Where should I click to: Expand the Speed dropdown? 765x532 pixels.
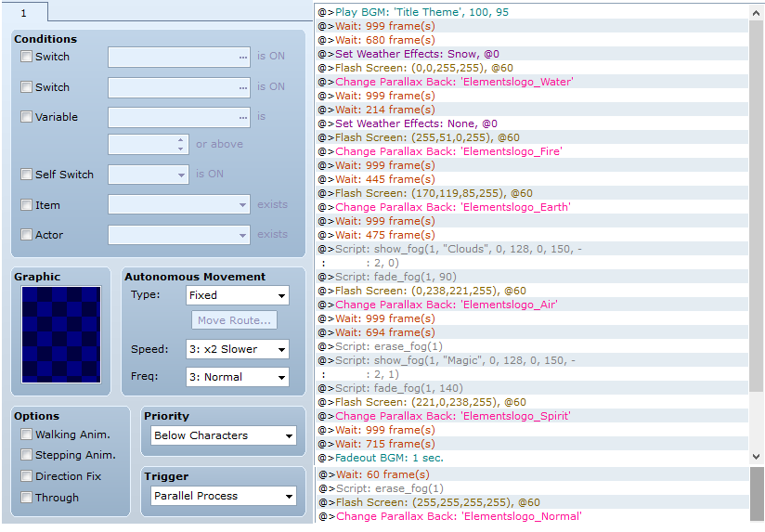coord(238,349)
